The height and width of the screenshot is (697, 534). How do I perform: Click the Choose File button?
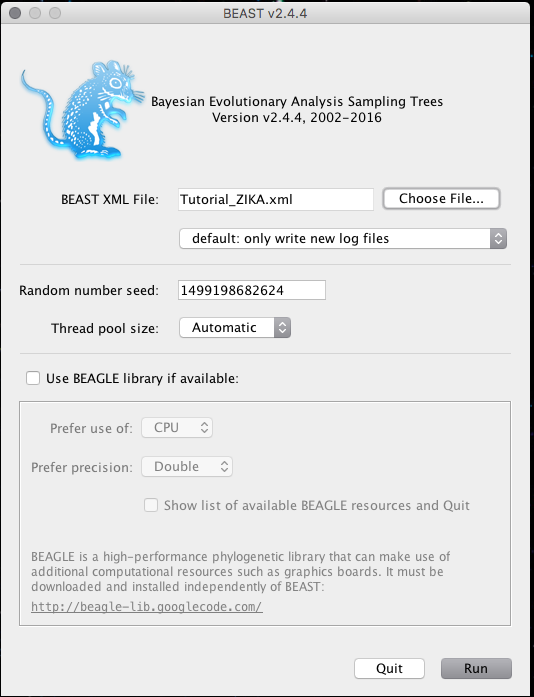441,199
